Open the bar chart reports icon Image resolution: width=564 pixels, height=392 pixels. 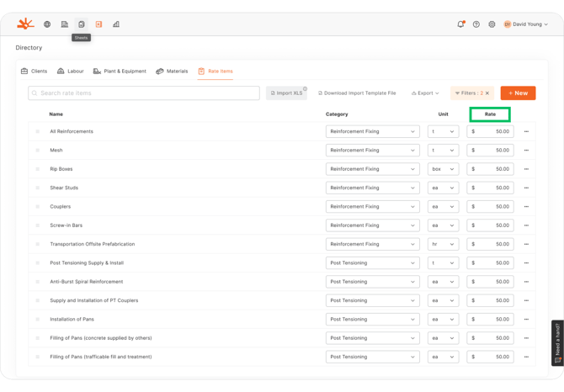(x=116, y=24)
